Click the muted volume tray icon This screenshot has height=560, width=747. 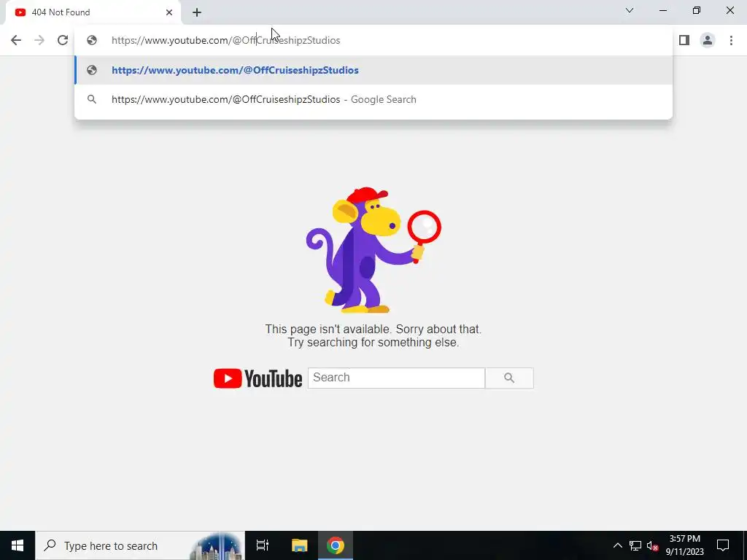(x=652, y=545)
